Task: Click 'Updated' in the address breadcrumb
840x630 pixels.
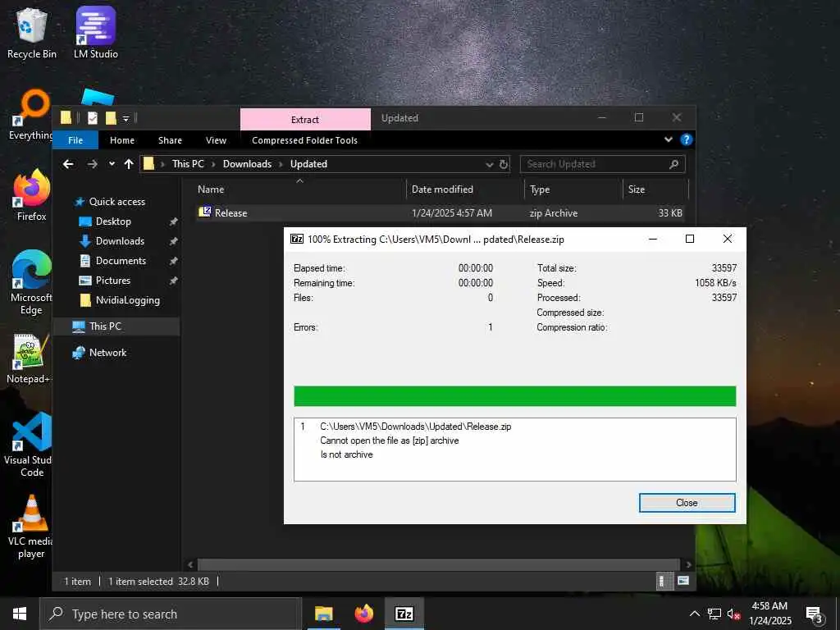Action: coord(308,164)
